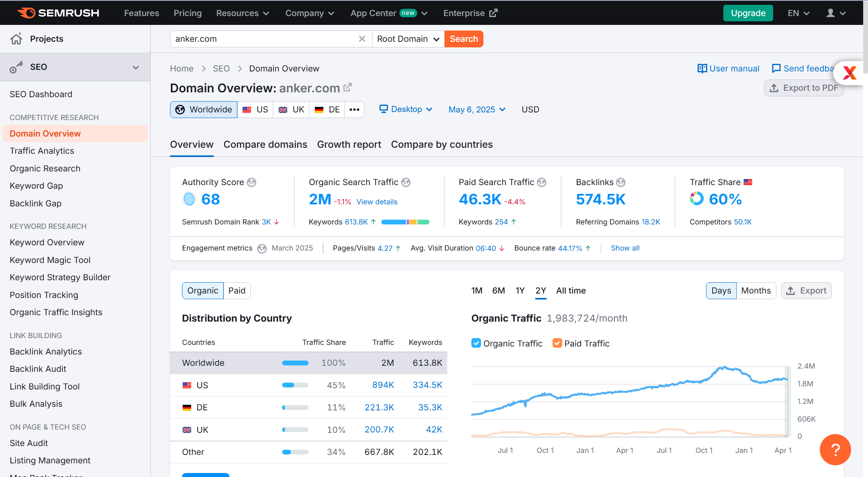868x477 pixels.
Task: Switch to Compare domains tab
Action: [265, 145]
